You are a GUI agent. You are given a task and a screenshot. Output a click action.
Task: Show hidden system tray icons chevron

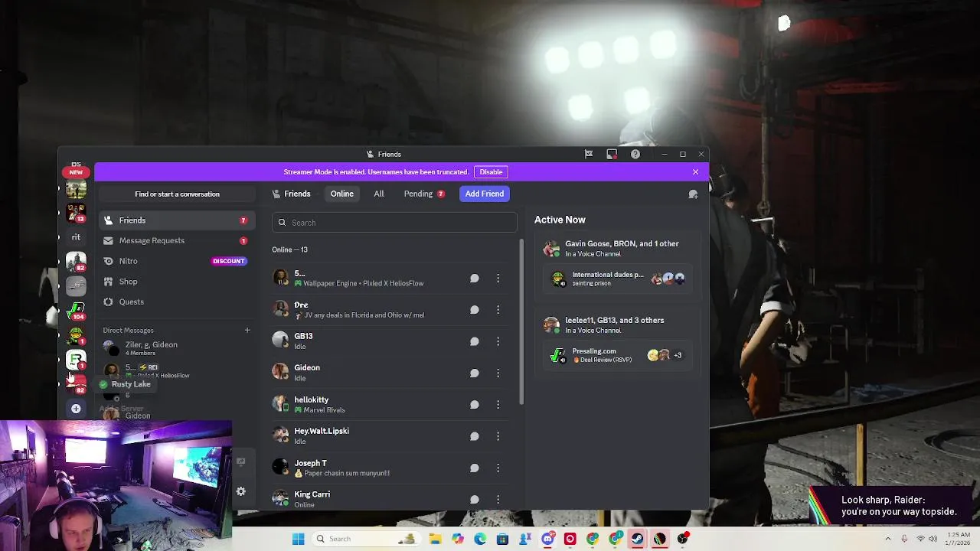[x=888, y=539]
